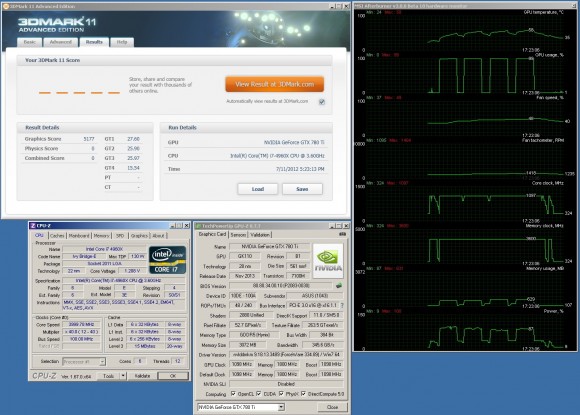Click the NVIDIA logo in GPU-Z
This screenshot has height=415, width=580.
click(x=328, y=261)
